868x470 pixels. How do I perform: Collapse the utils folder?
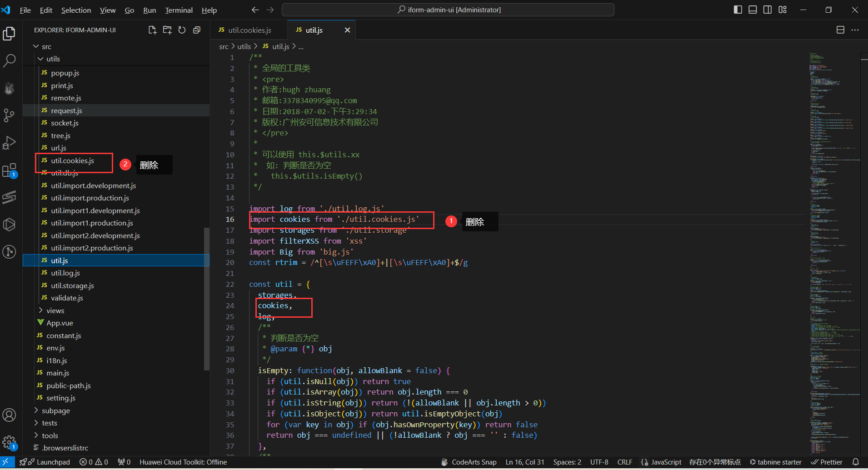(x=53, y=59)
